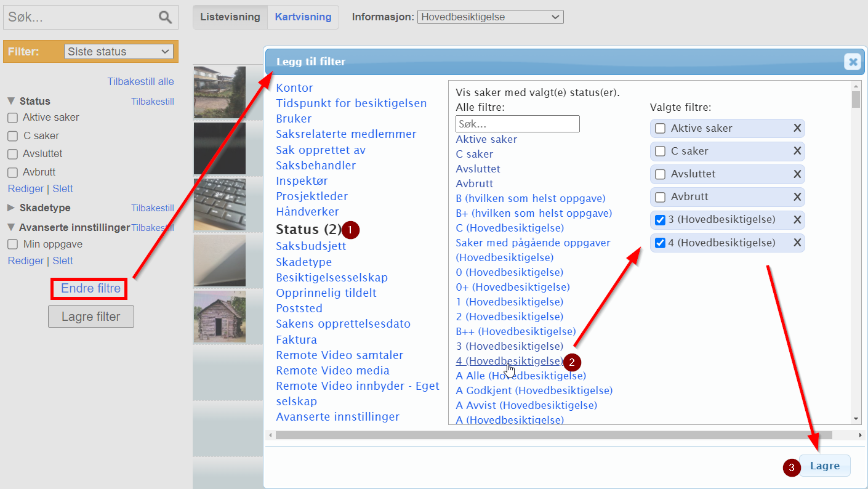Click the Endre filtre link

point(90,288)
